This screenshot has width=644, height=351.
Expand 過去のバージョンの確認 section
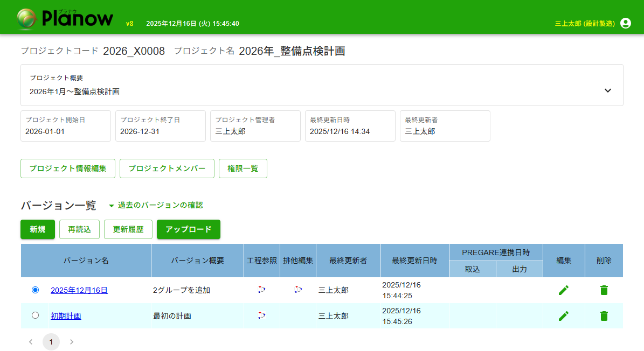(155, 205)
